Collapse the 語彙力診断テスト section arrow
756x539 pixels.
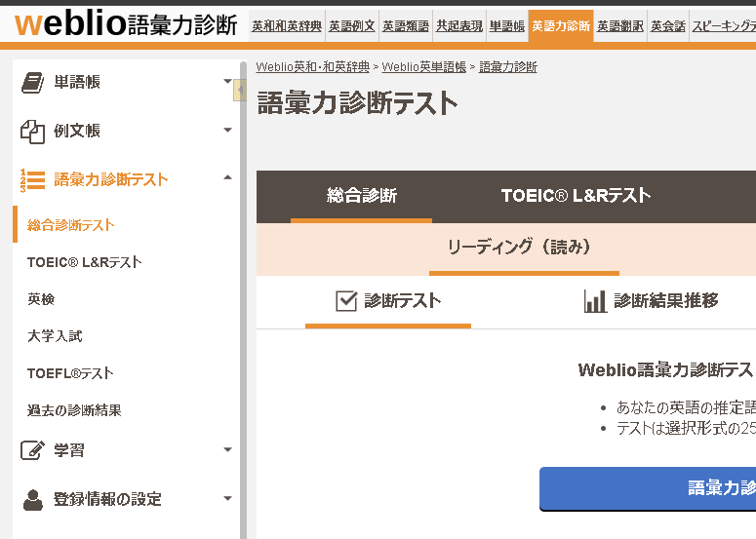point(228,177)
